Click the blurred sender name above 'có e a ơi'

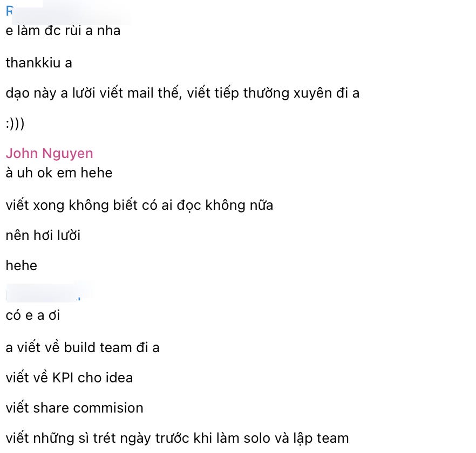(x=49, y=292)
